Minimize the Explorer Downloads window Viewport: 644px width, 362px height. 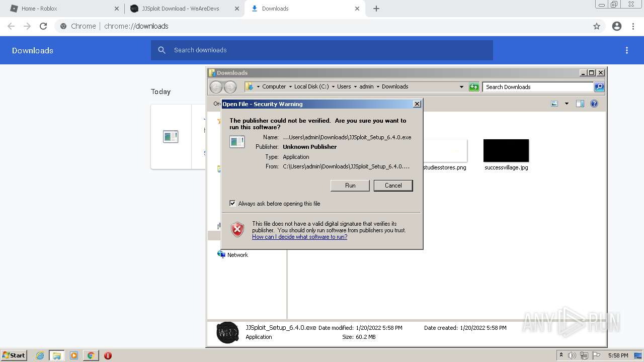coord(583,72)
